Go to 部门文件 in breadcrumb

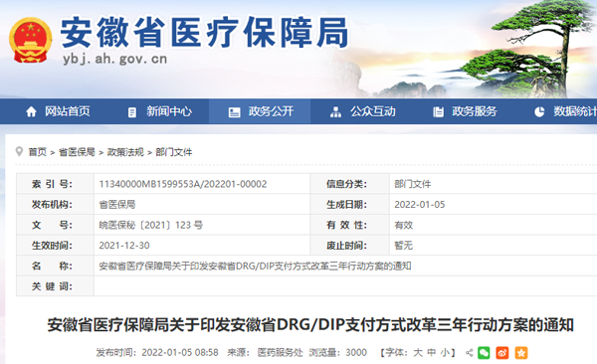pyautogui.click(x=174, y=152)
